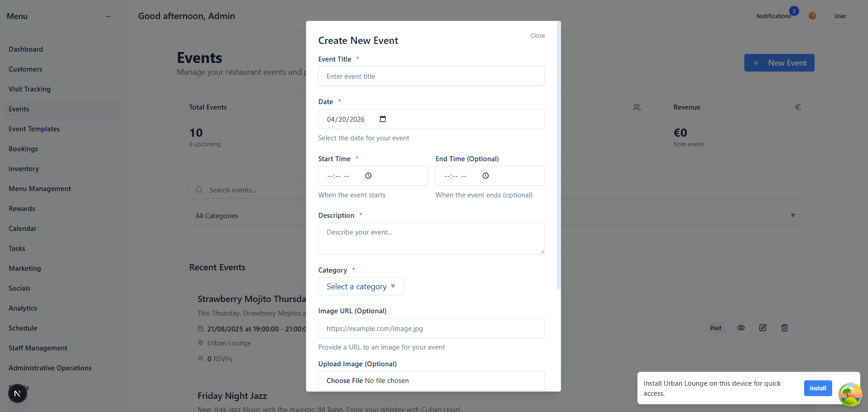Open Tasks in sidebar
The image size is (868, 412).
[17, 249]
